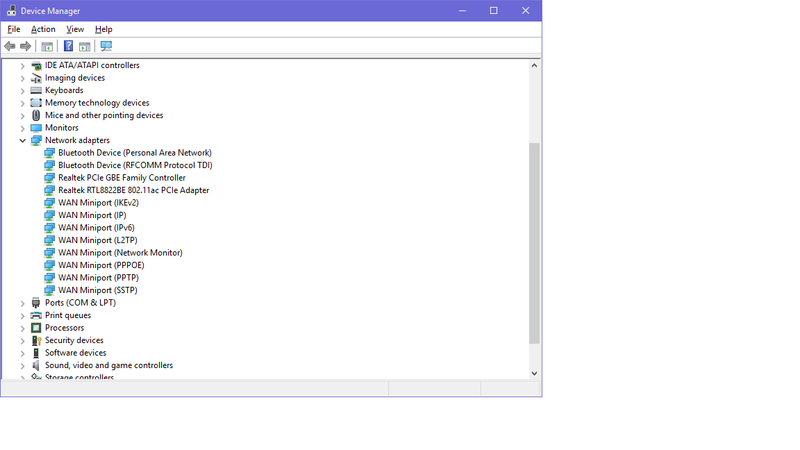Click the Mice and pointing devices icon
This screenshot has height=450, width=800.
pos(36,115)
